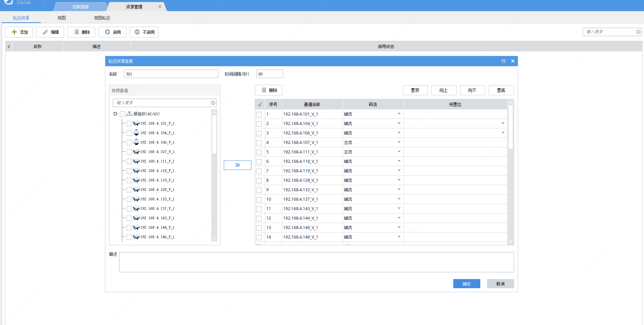Click the 描述 description text area
644x325 pixels.
coord(316,262)
